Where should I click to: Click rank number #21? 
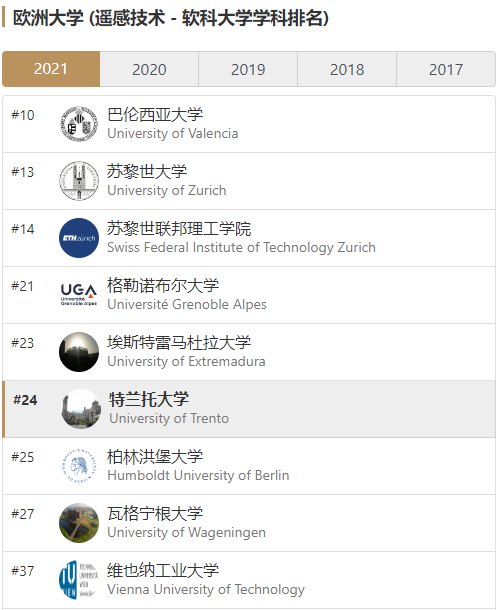pyautogui.click(x=23, y=286)
